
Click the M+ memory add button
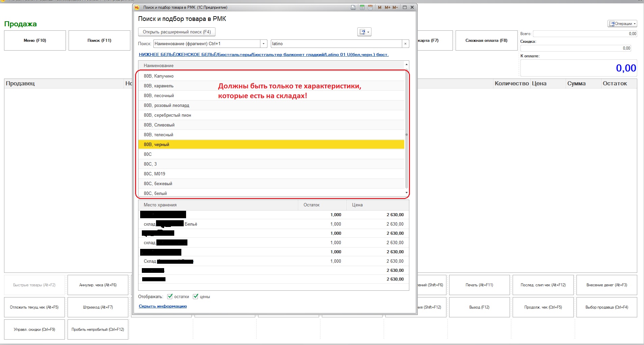pos(387,7)
